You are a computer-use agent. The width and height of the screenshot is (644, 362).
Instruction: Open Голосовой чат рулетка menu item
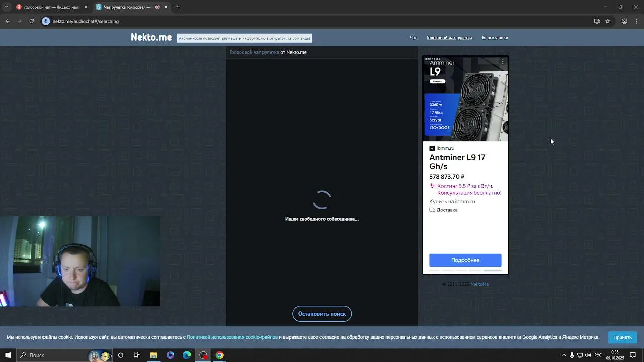coord(449,38)
